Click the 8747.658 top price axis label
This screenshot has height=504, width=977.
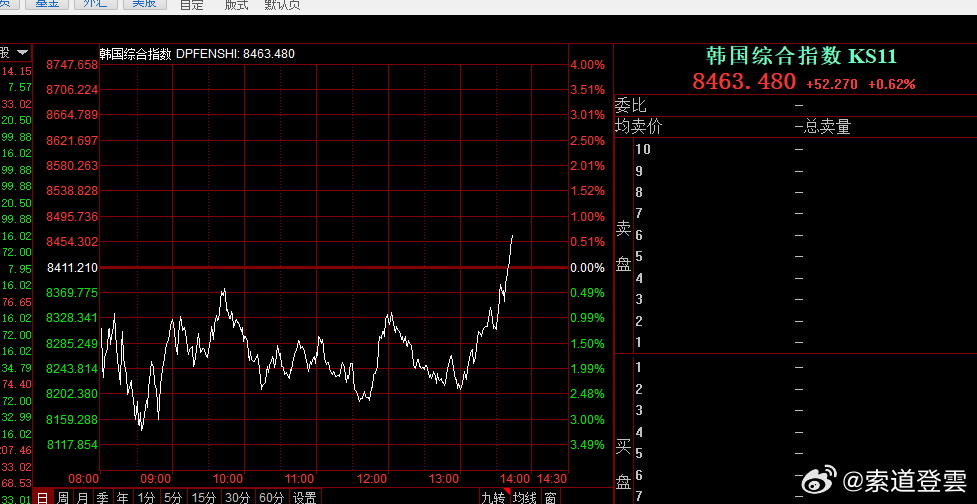click(72, 65)
